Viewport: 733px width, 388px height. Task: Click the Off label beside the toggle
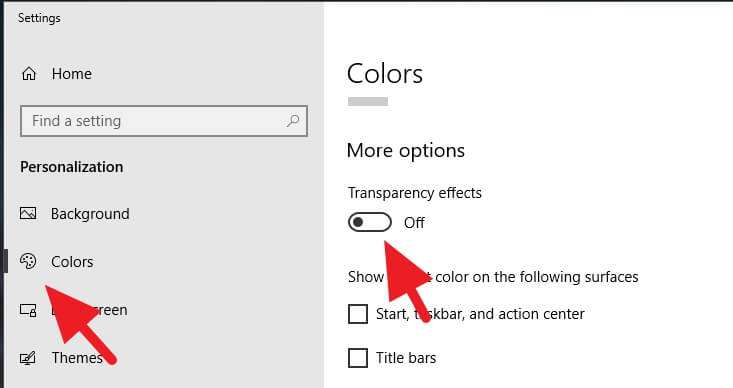click(414, 223)
